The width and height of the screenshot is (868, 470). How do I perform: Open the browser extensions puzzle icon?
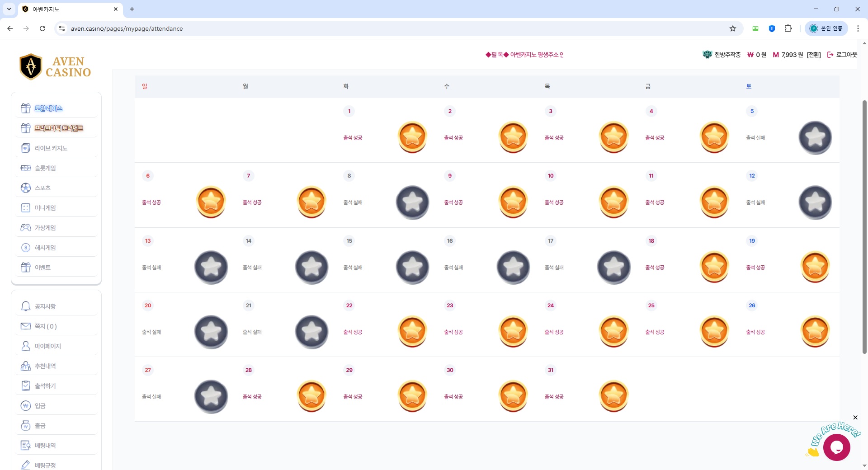(788, 28)
